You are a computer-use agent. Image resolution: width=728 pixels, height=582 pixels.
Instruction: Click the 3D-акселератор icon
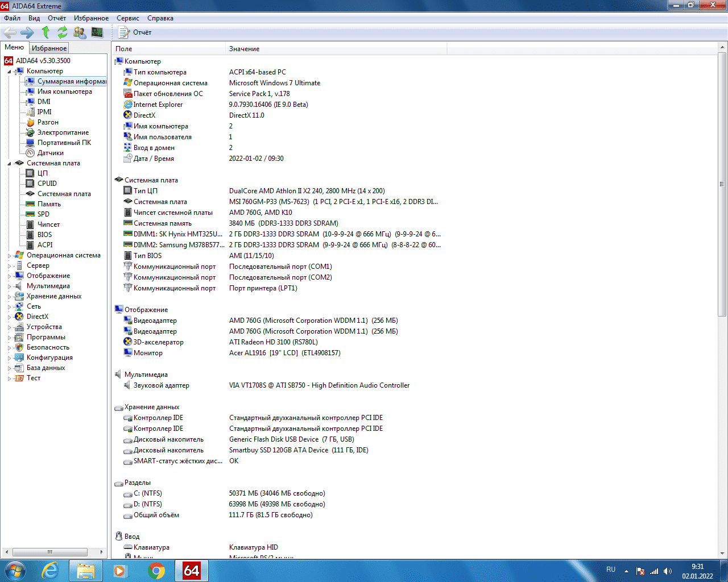[128, 342]
